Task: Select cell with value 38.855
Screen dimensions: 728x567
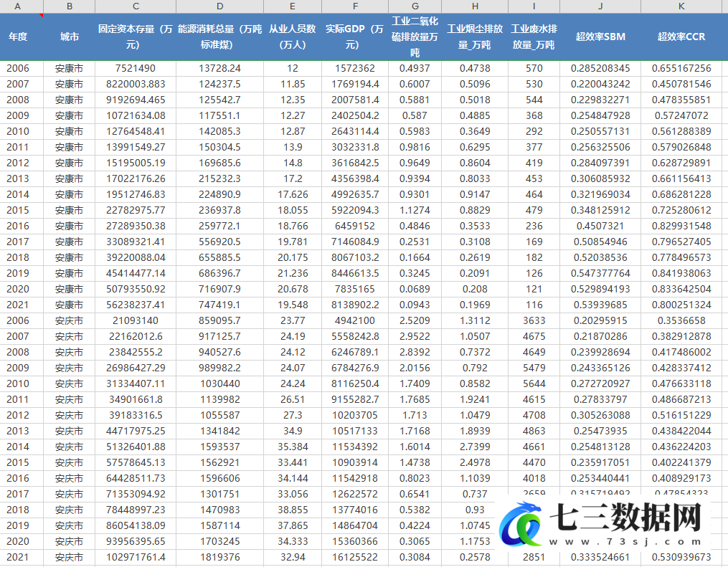Action: point(293,510)
